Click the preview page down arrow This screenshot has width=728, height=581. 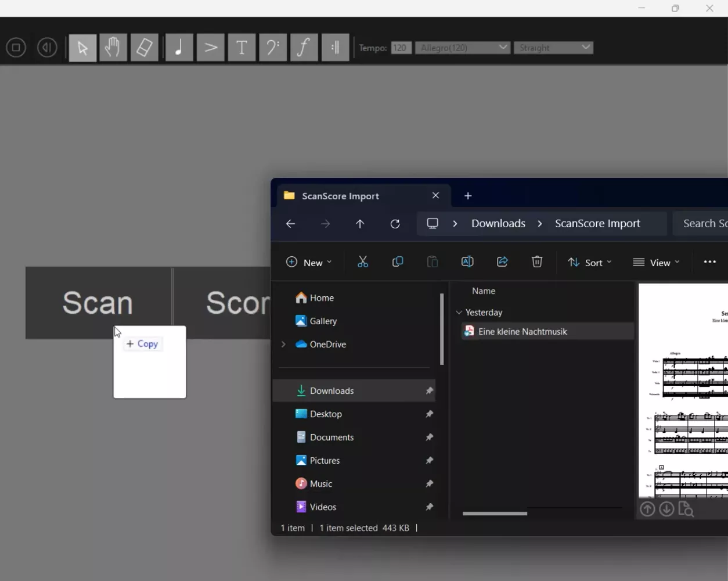[x=666, y=510]
